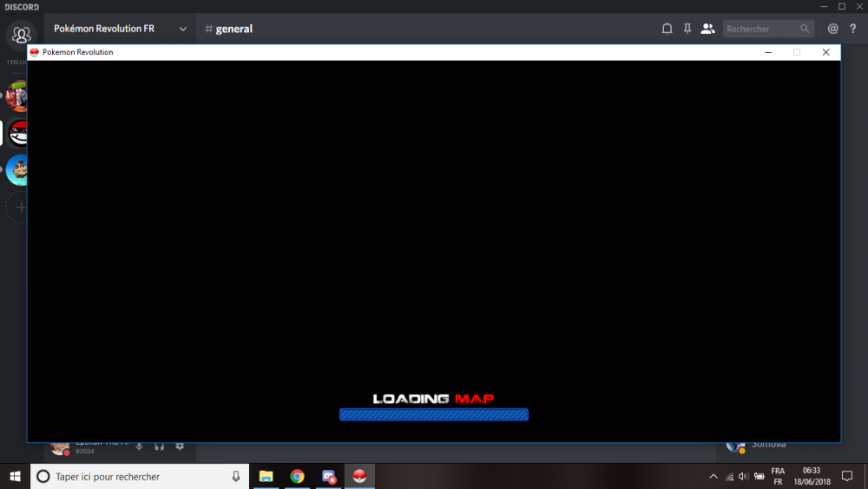Image resolution: width=868 pixels, height=489 pixels.
Task: Select the blue cartoon server icon
Action: [17, 170]
